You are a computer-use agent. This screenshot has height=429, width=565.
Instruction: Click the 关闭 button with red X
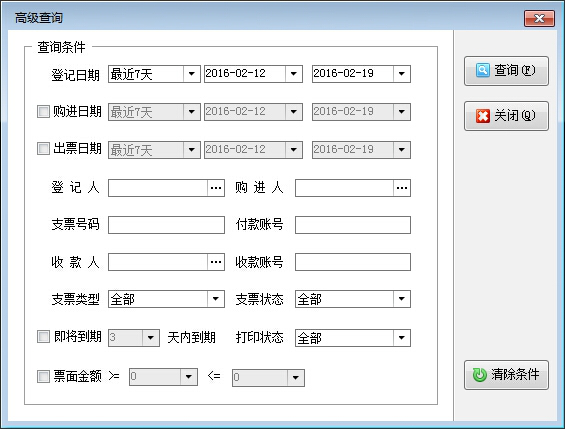click(x=506, y=116)
